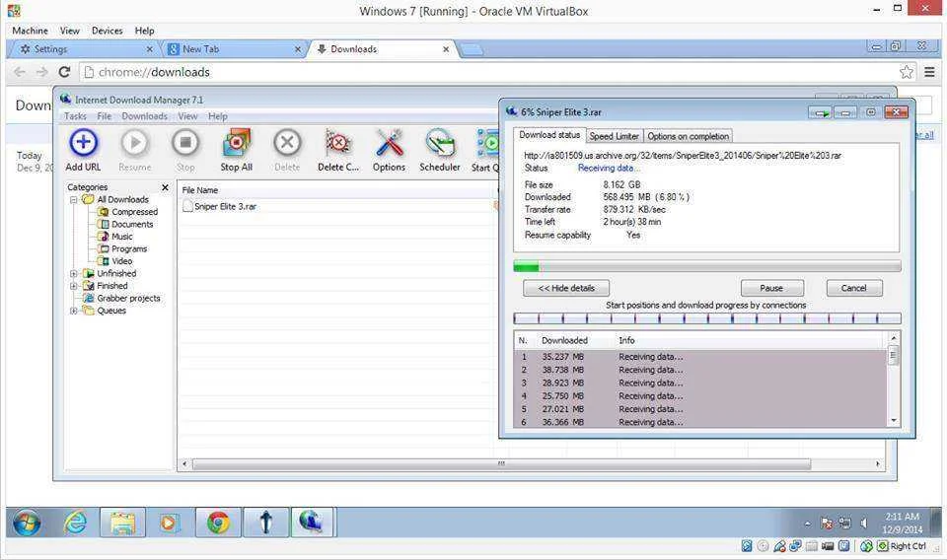Close the Downloads Chrome tab
947x560 pixels.
coord(446,49)
